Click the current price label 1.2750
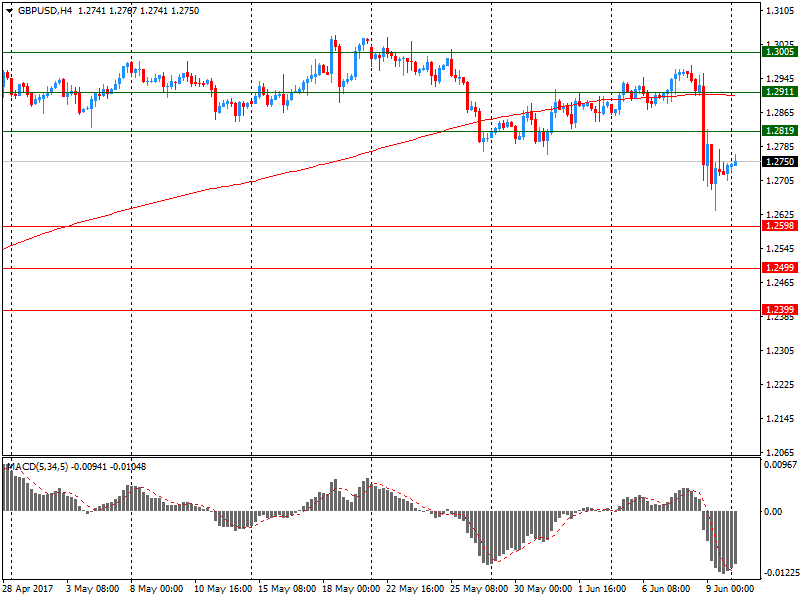The image size is (800, 600). pos(779,162)
